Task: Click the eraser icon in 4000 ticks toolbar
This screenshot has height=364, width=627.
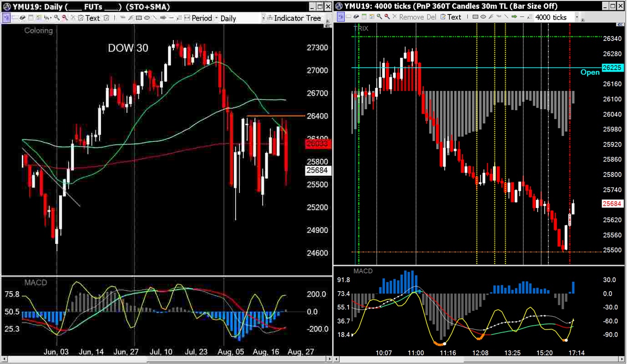Action: point(356,17)
